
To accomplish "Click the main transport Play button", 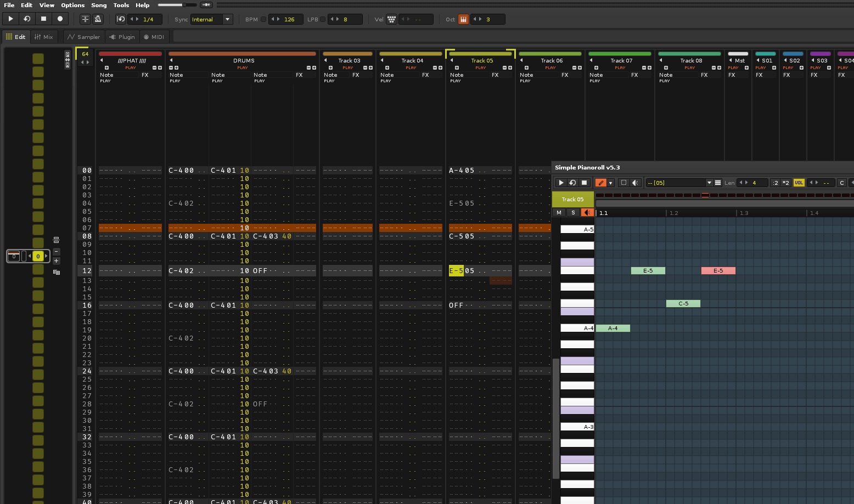I will (x=10, y=19).
